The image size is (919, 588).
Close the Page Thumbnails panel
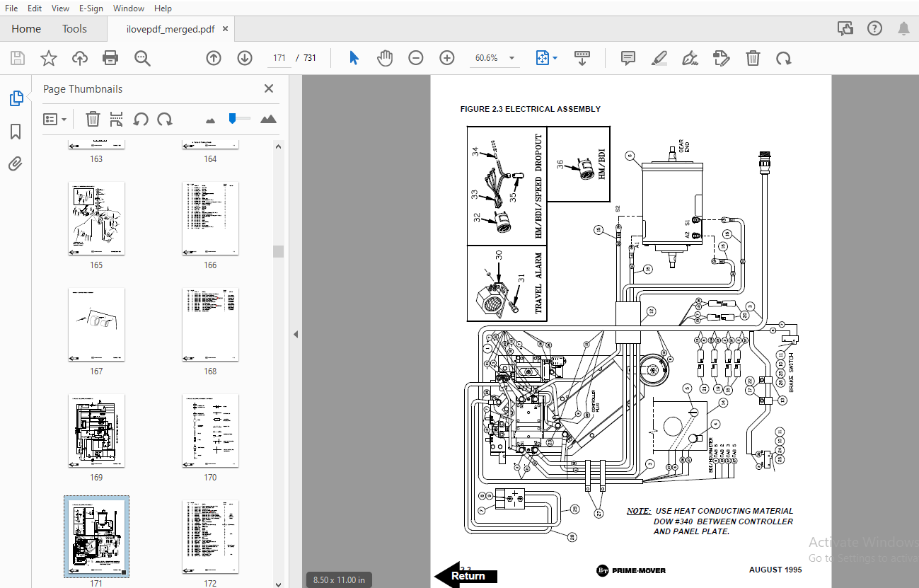(269, 88)
